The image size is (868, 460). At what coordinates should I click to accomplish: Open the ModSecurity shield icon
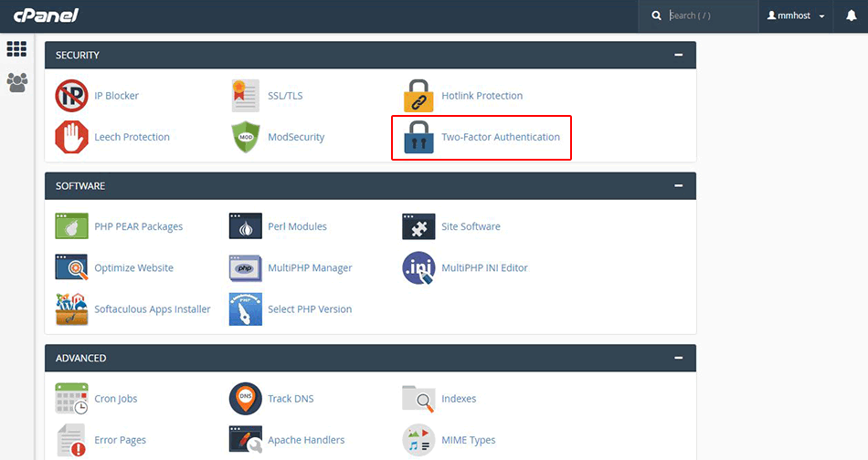(245, 137)
